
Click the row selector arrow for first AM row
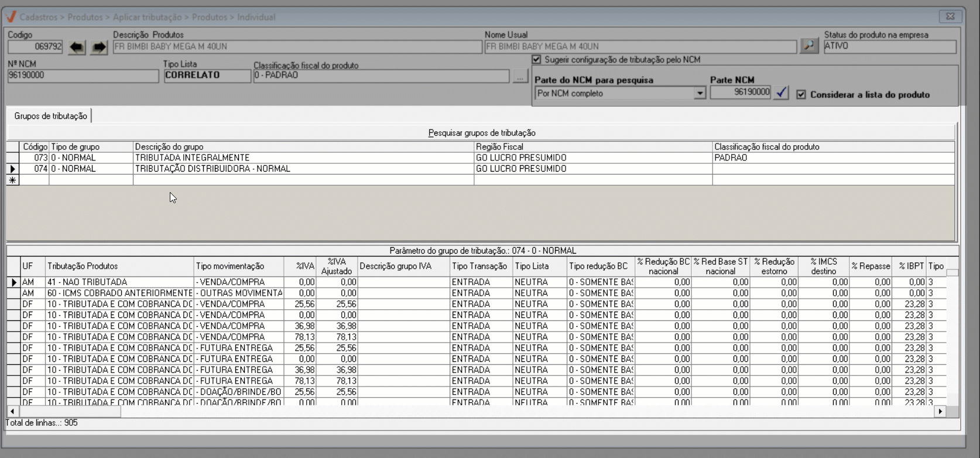[x=13, y=282]
